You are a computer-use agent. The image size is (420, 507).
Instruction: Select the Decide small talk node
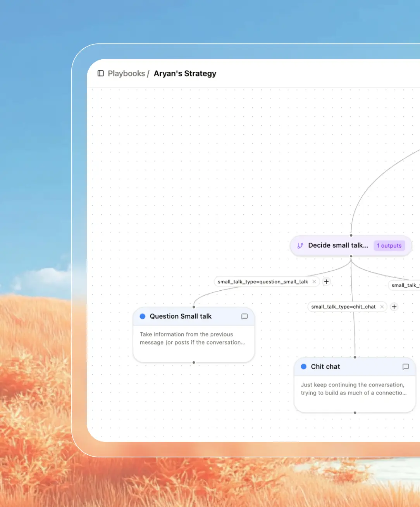351,245
